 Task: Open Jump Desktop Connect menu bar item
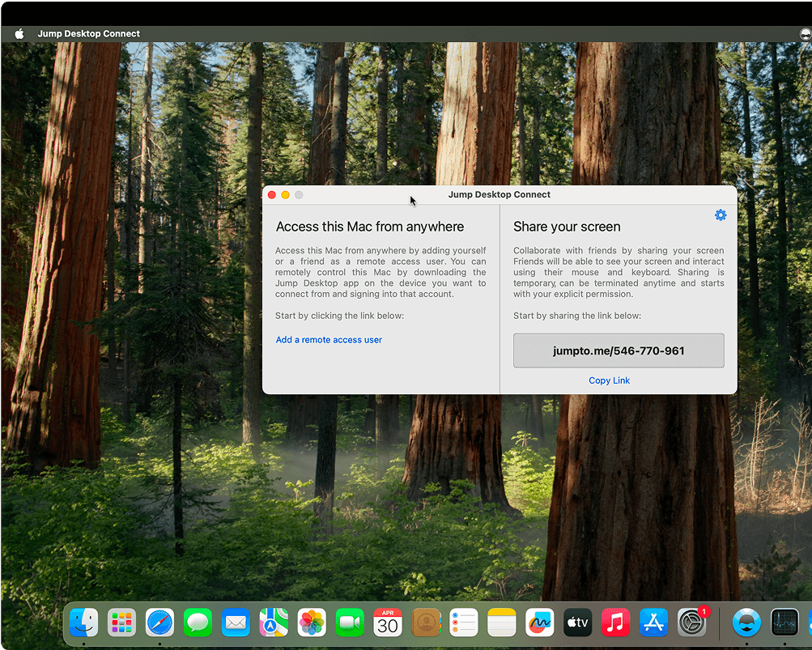(x=88, y=34)
